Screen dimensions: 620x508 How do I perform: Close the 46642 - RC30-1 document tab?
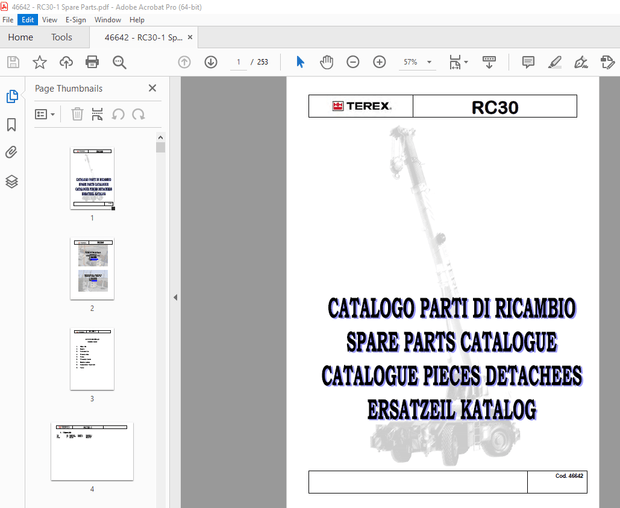(x=190, y=37)
